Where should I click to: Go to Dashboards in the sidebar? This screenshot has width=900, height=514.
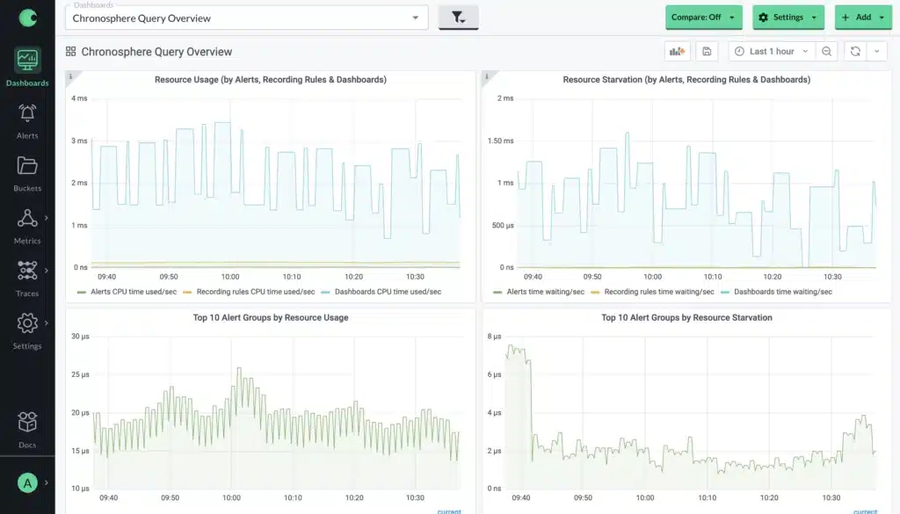pos(27,67)
